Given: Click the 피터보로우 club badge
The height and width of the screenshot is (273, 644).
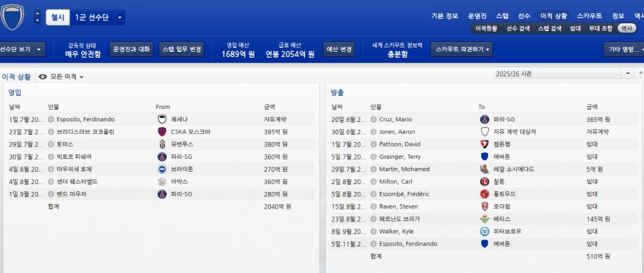Looking at the screenshot, I should coord(484,231).
